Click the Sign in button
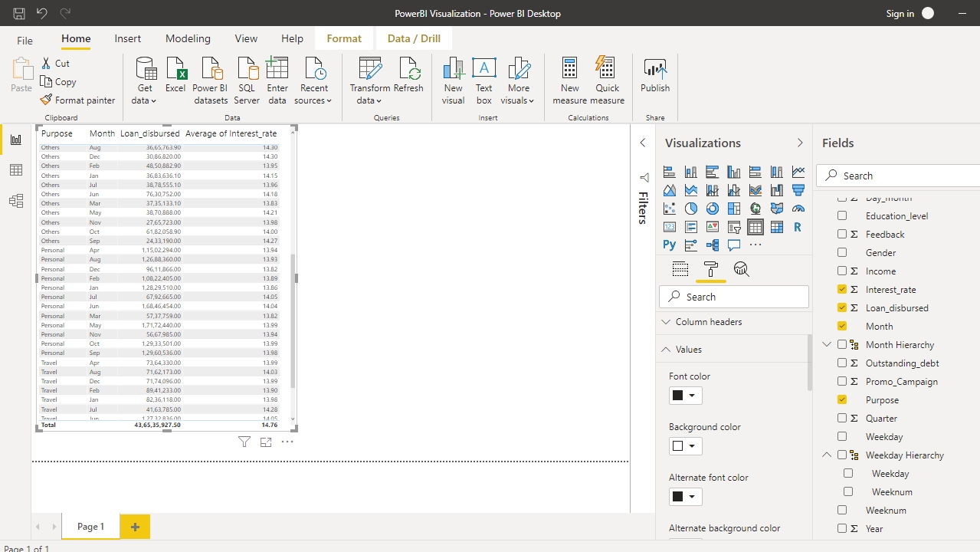This screenshot has width=980, height=552. coord(900,13)
